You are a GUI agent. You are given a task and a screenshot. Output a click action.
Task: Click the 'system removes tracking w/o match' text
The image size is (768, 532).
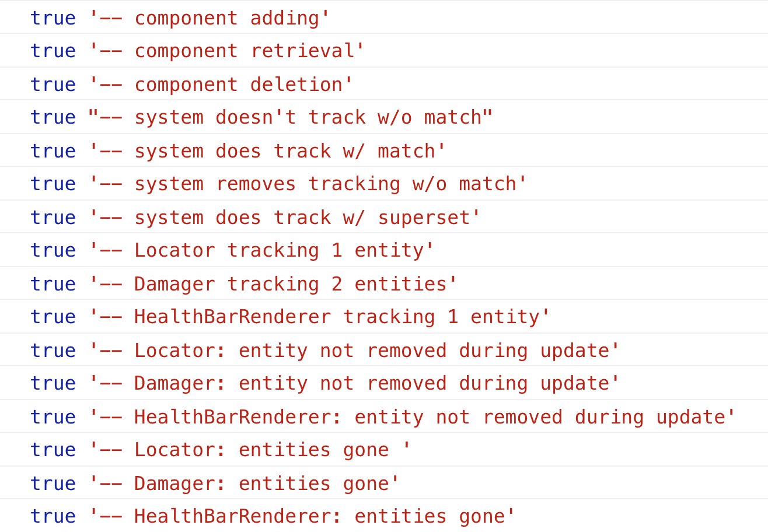click(x=308, y=184)
